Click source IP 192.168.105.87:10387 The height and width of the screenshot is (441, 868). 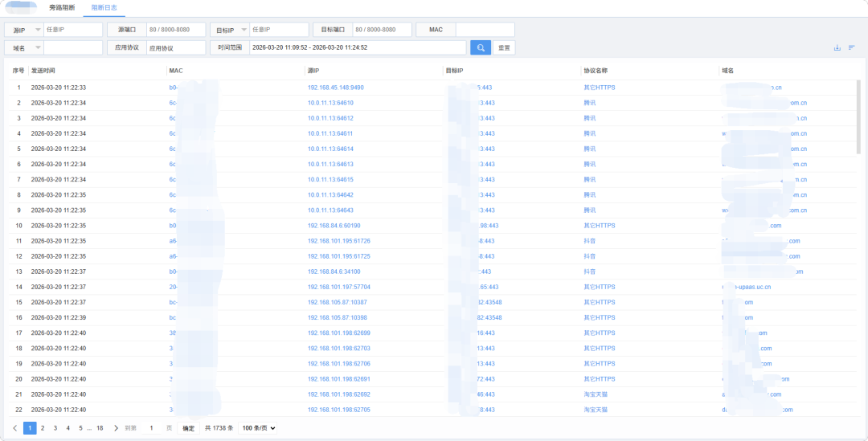pos(337,303)
